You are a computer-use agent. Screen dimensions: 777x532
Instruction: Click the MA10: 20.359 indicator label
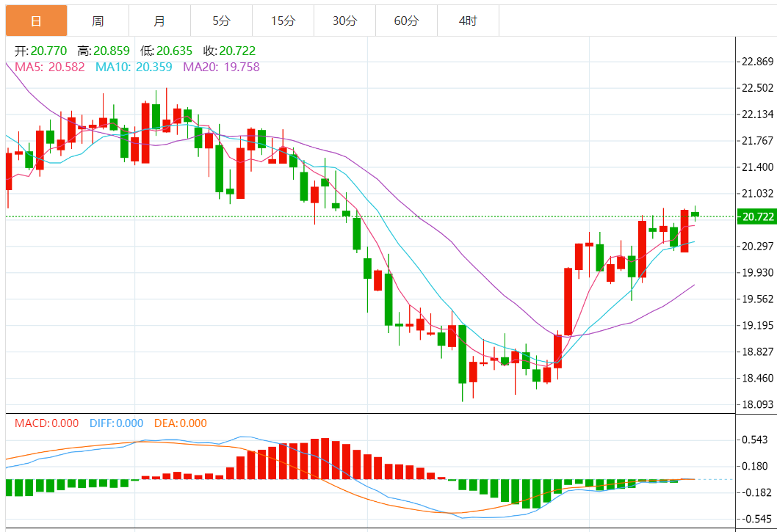click(134, 67)
